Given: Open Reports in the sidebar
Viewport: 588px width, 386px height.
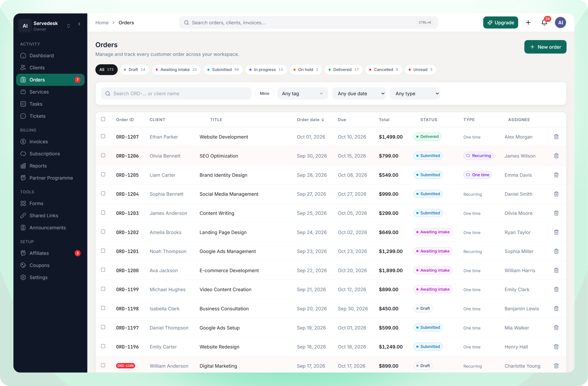Looking at the screenshot, I should coord(50,166).
